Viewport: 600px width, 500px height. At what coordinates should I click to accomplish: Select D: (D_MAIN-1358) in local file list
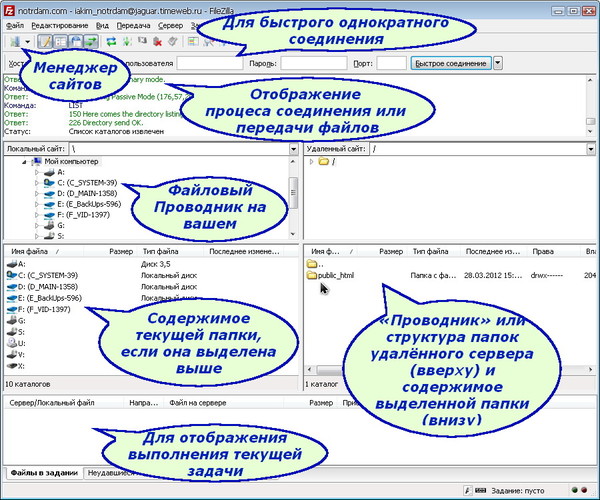pos(47,287)
